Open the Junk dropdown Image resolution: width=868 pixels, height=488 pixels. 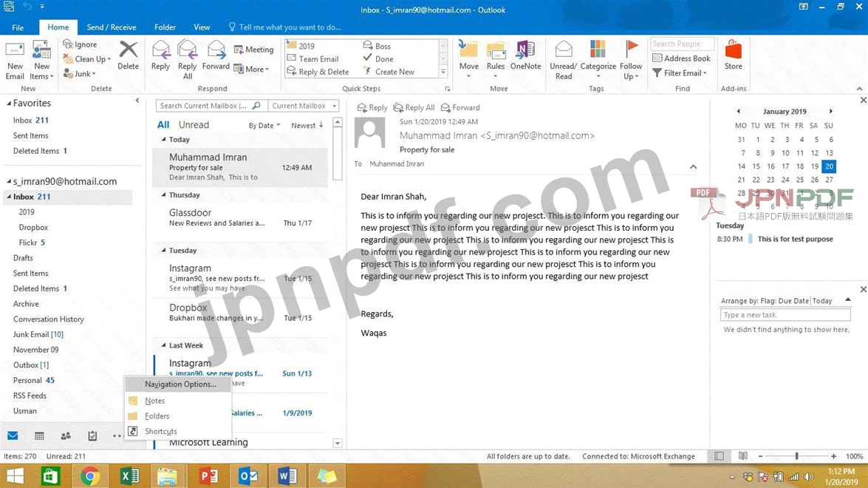(x=80, y=73)
